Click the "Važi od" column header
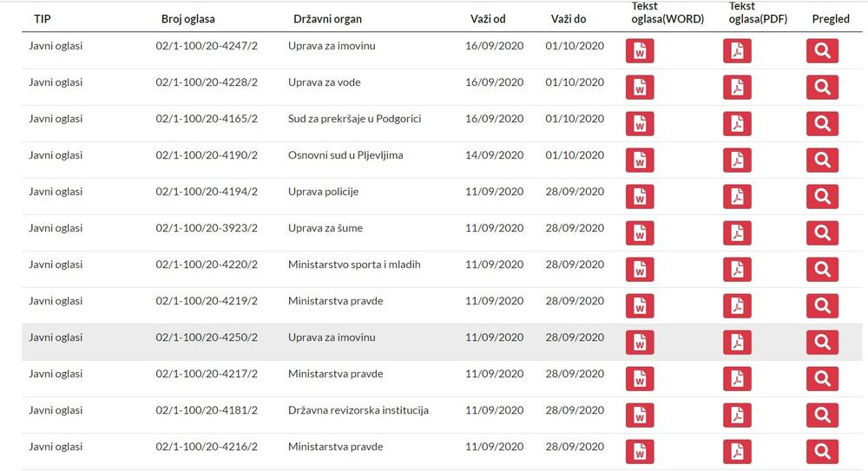This screenshot has height=471, width=868. [487, 19]
